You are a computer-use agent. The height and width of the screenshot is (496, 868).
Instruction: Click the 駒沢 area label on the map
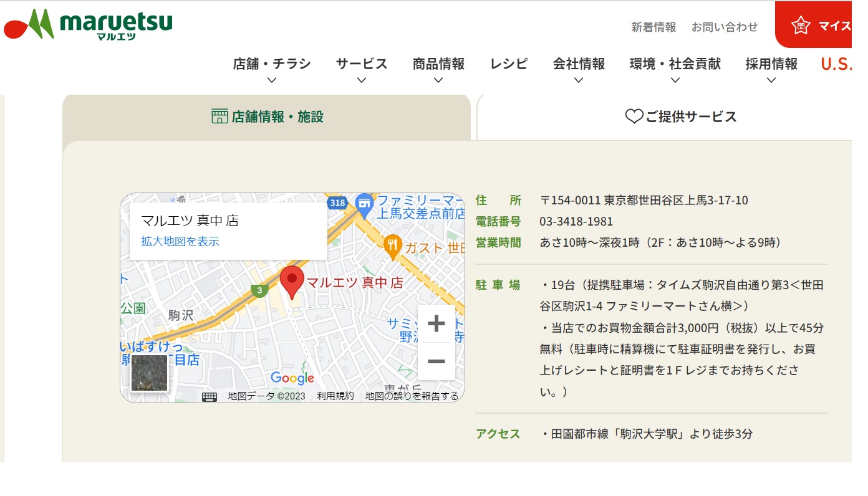tap(181, 315)
